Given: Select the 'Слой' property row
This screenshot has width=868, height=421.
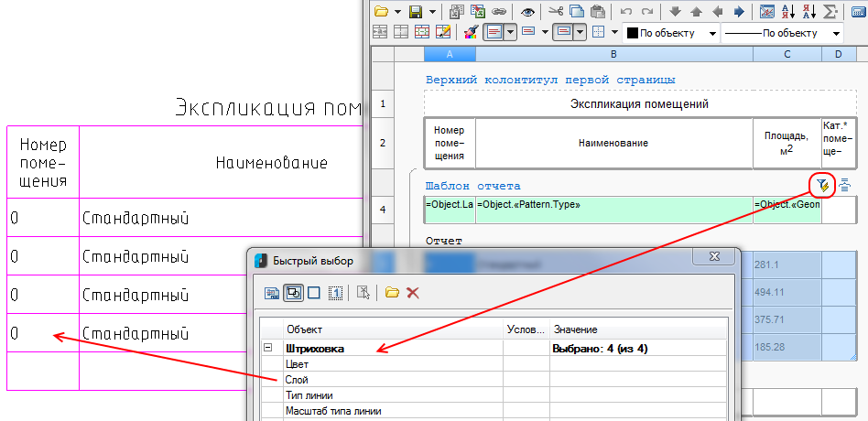Looking at the screenshot, I should click(493, 380).
